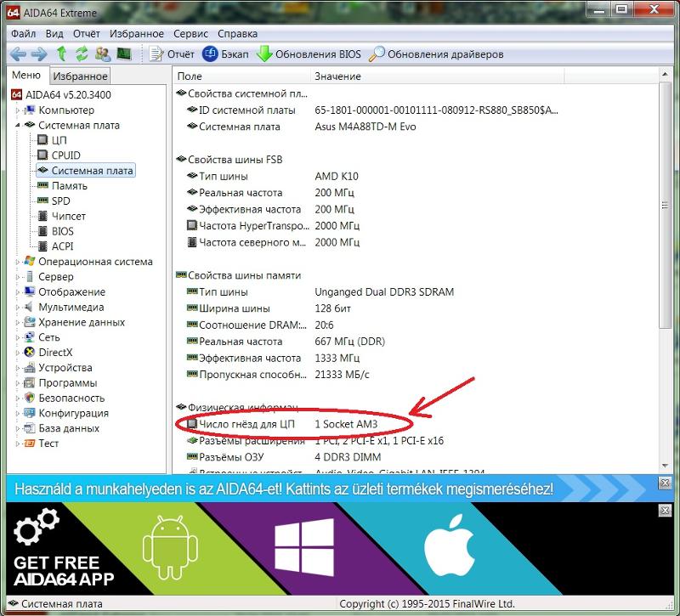The width and height of the screenshot is (680, 616).
Task: Select the ID системной платы row
Action: pos(372,110)
